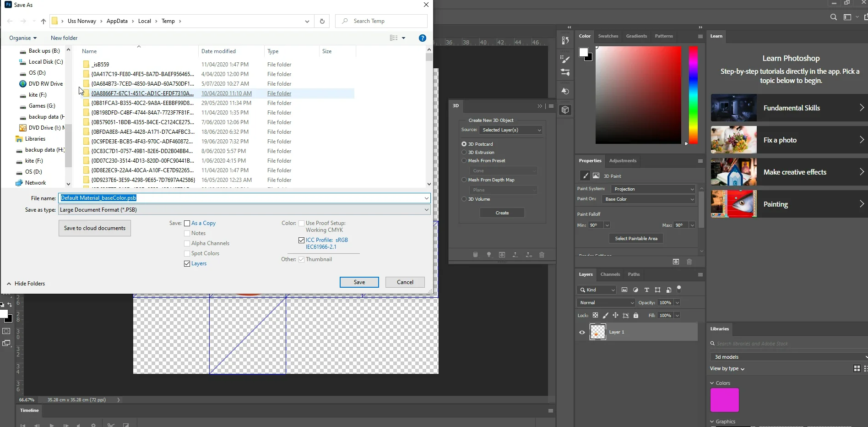This screenshot has width=868, height=427.
Task: Switch to the Channels tab
Action: (x=610, y=274)
